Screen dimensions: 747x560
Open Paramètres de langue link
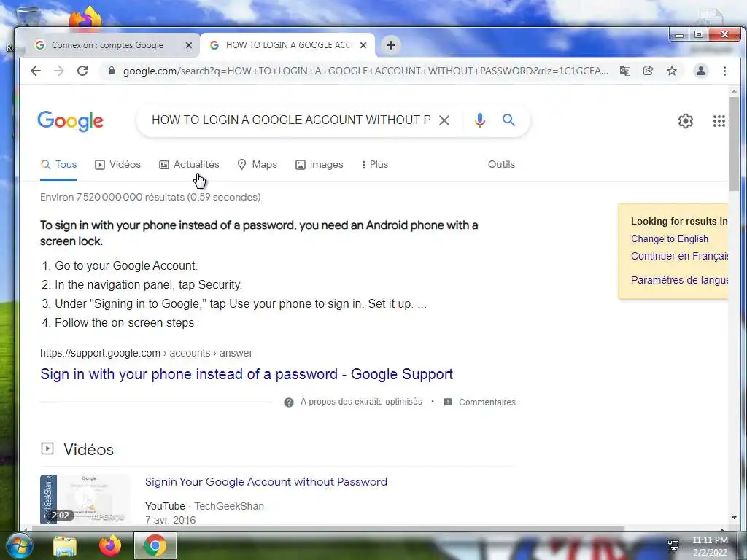679,280
